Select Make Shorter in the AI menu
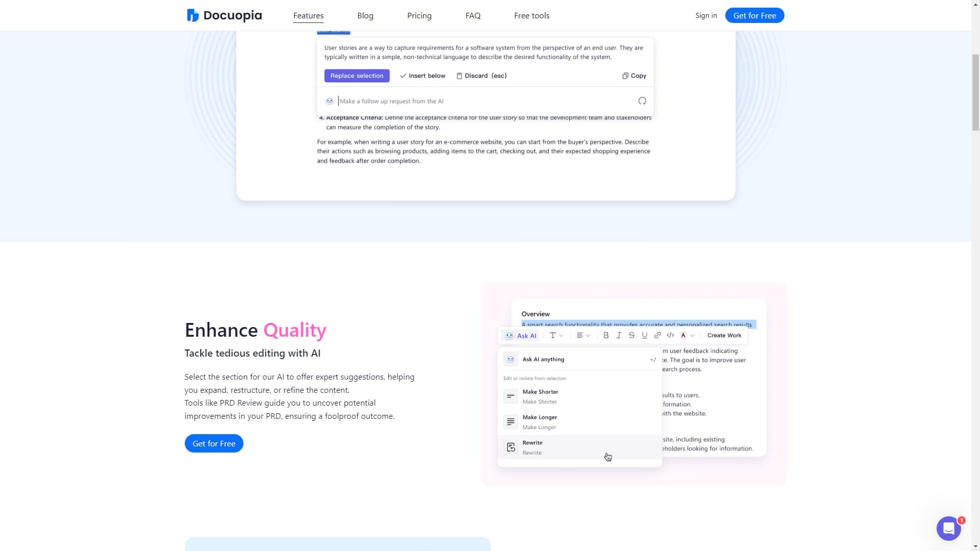Screen dimensions: 980x551 click(580, 396)
